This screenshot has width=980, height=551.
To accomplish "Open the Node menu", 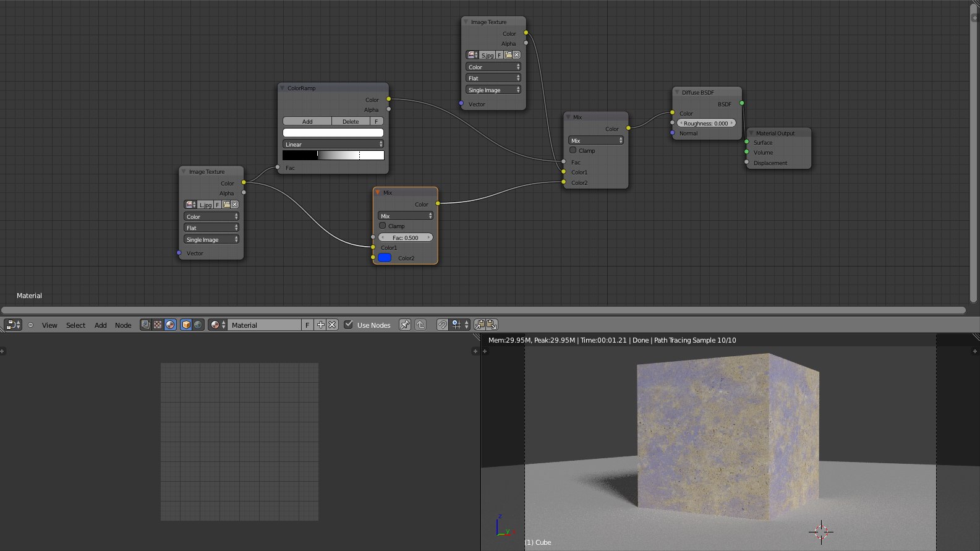I will [123, 325].
